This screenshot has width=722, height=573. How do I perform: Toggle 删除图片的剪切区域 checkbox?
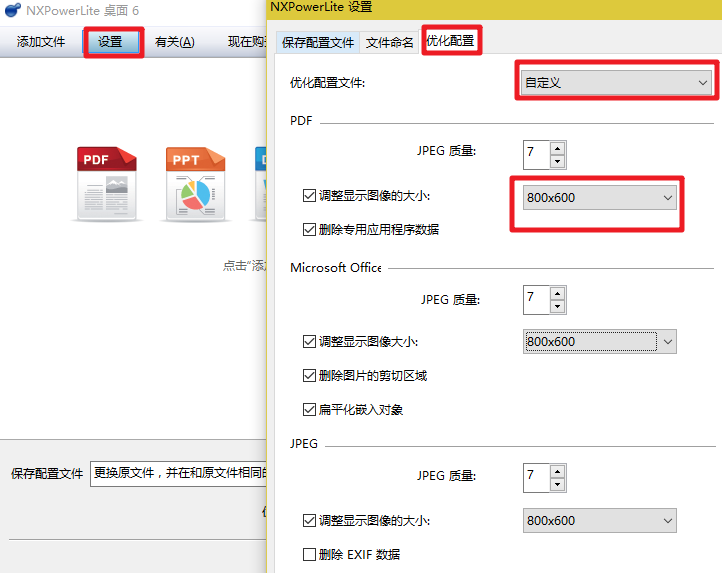pos(309,376)
